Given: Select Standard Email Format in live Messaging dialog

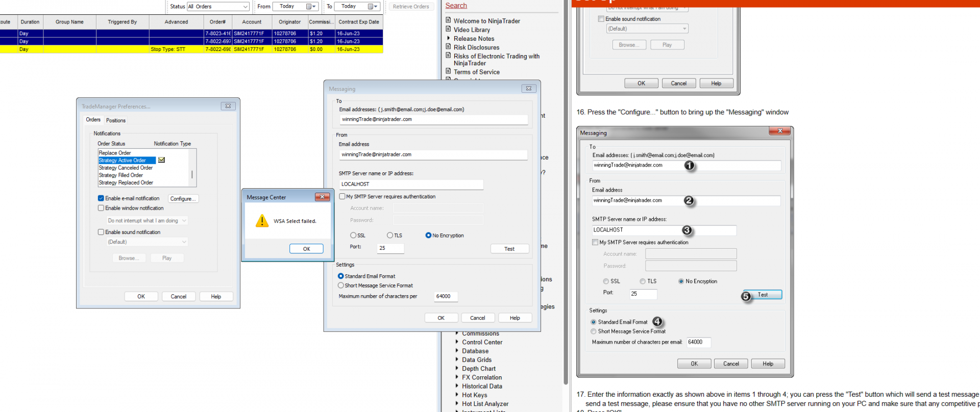Looking at the screenshot, I should coord(341,276).
